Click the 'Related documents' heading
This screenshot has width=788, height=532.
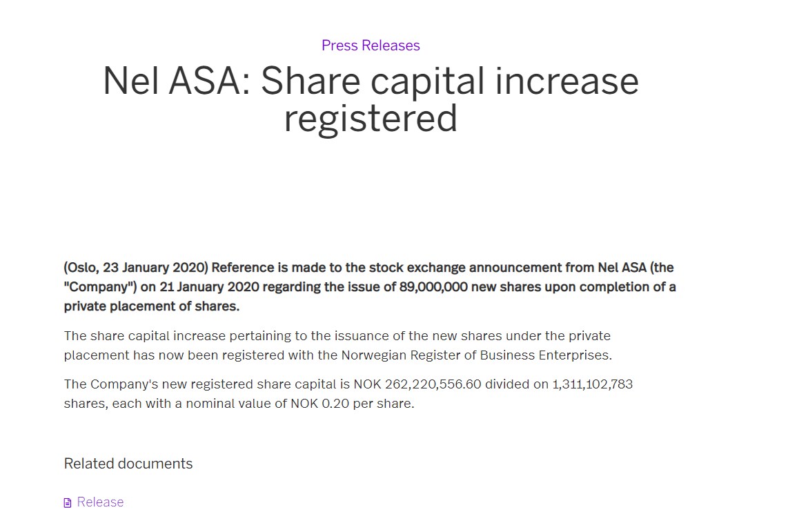[128, 464]
